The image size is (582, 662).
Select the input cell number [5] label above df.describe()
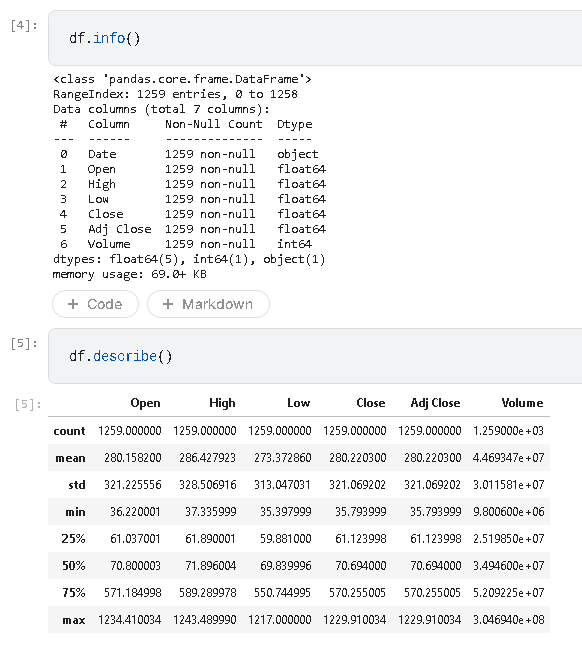[24, 343]
